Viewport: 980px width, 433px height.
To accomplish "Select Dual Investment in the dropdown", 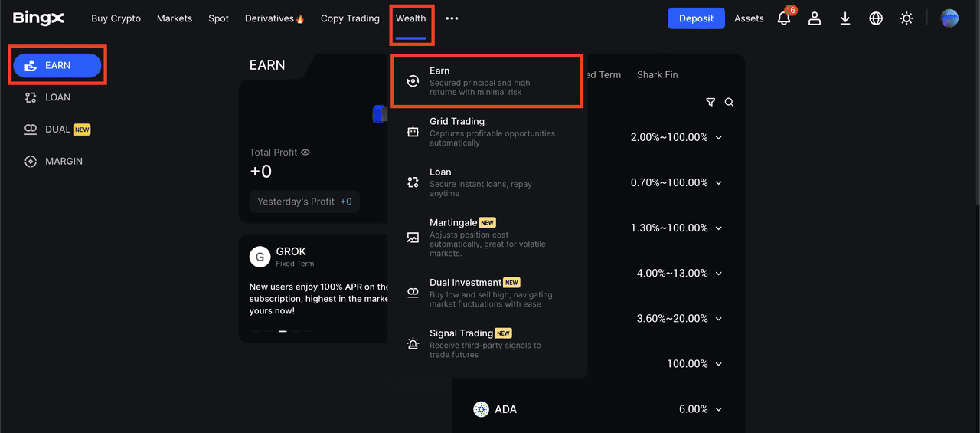I will [487, 293].
